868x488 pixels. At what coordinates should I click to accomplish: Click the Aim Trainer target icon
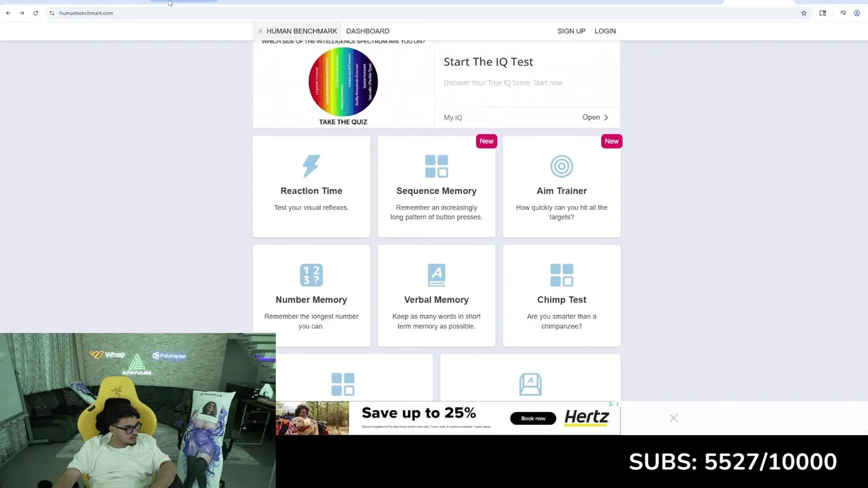(561, 166)
